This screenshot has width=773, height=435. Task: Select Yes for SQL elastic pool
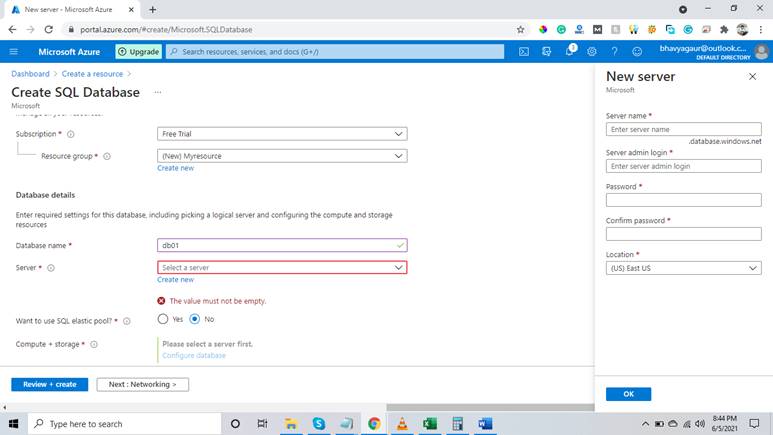pos(163,319)
